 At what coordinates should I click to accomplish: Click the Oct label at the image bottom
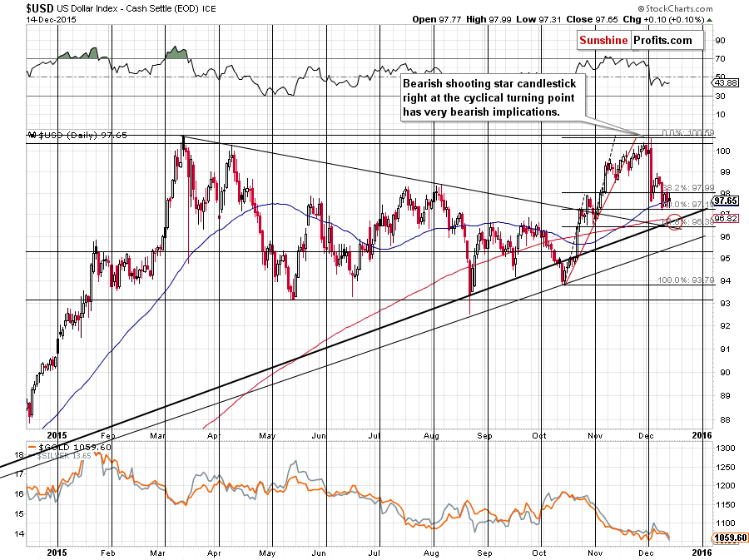click(538, 553)
